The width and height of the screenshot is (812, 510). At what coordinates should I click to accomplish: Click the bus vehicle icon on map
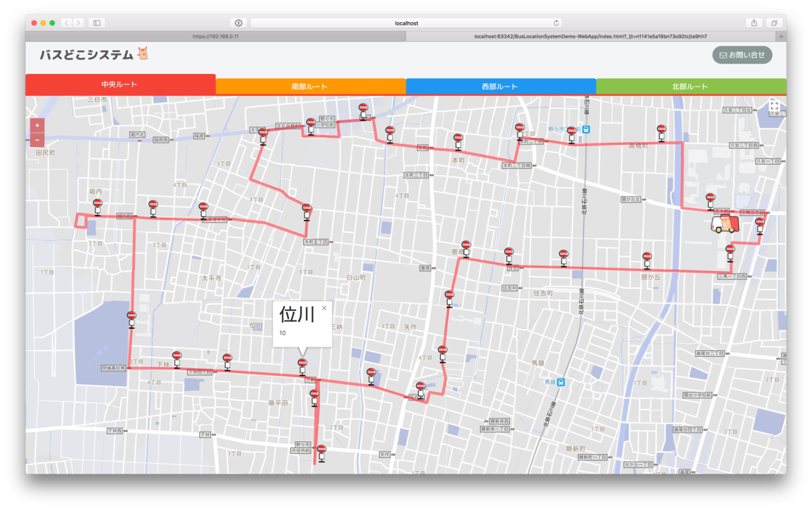point(724,225)
